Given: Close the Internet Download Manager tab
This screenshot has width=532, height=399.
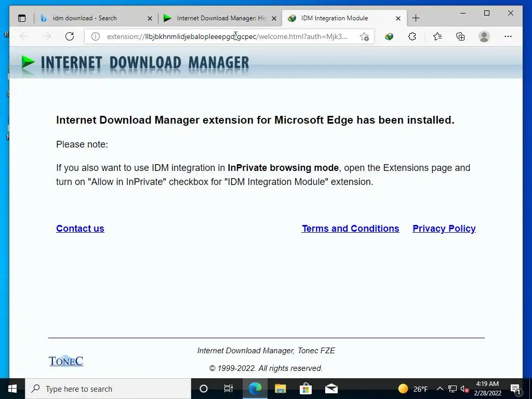Looking at the screenshot, I should [x=274, y=18].
